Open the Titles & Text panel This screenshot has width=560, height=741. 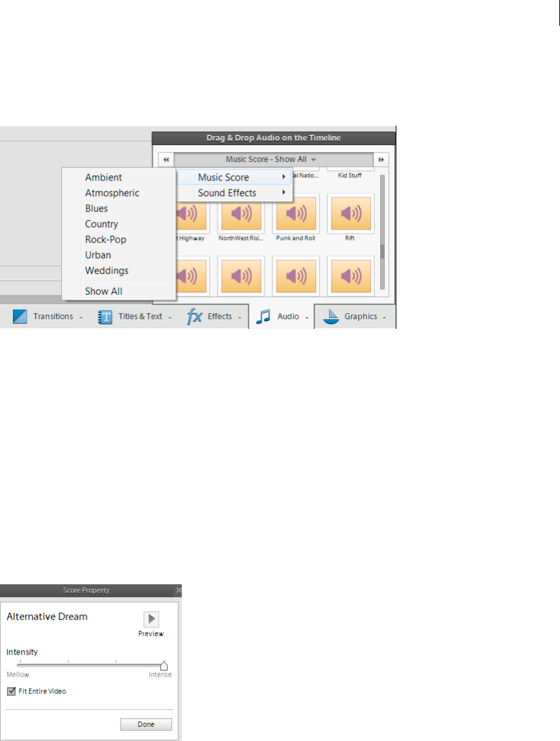pos(135,317)
